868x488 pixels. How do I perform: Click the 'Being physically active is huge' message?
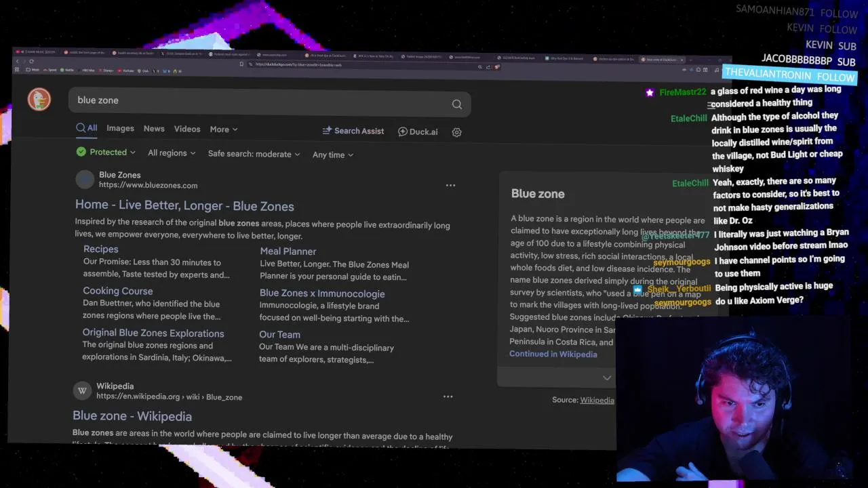coord(774,286)
